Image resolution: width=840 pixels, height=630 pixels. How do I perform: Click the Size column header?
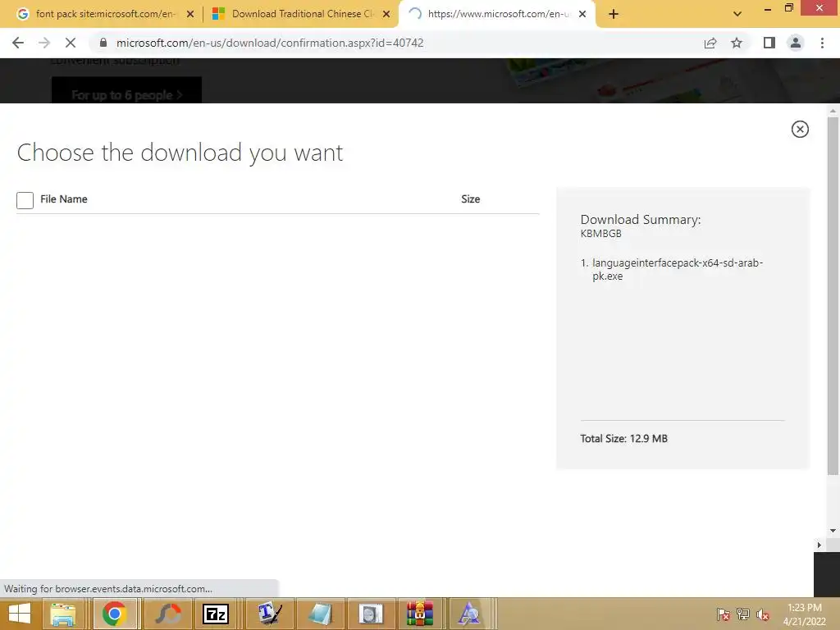470,199
